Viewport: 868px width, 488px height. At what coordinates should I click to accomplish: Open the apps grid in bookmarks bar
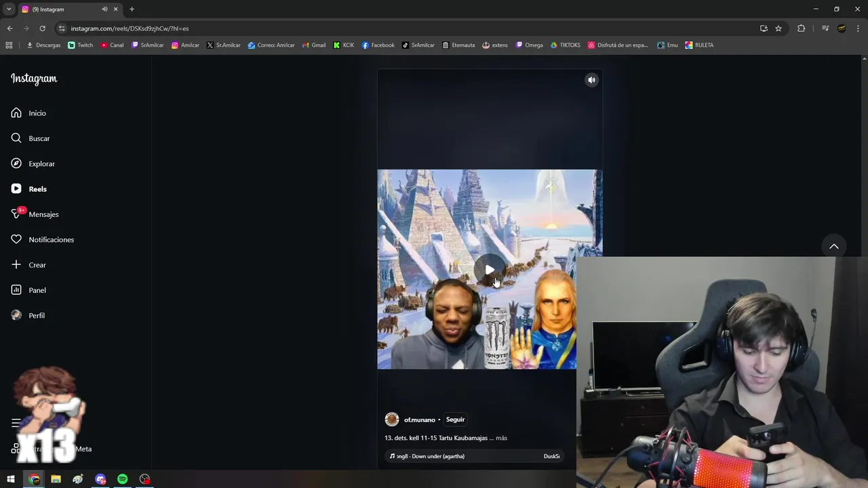9,45
